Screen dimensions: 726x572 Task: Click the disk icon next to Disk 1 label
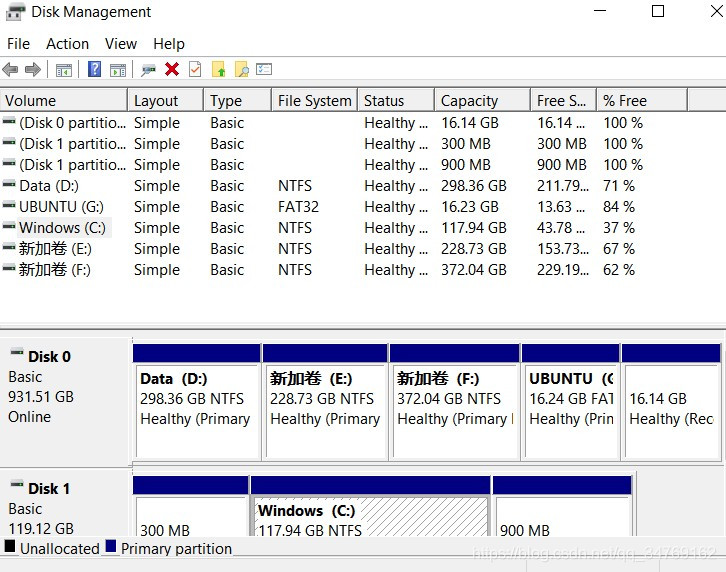tap(17, 484)
